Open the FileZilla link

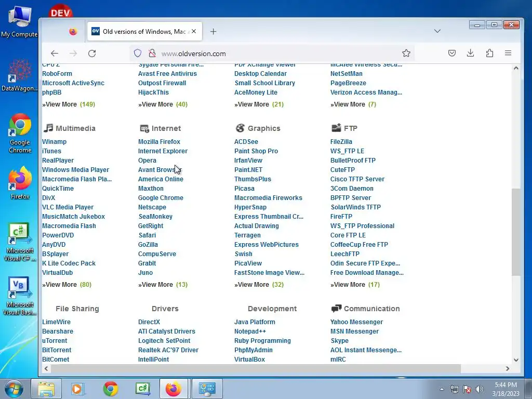341,141
